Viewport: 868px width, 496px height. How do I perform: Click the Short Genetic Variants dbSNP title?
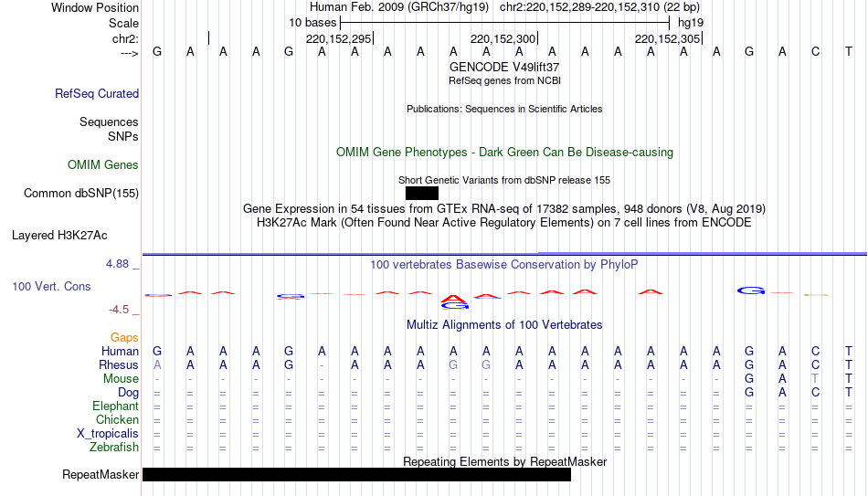tap(504, 181)
